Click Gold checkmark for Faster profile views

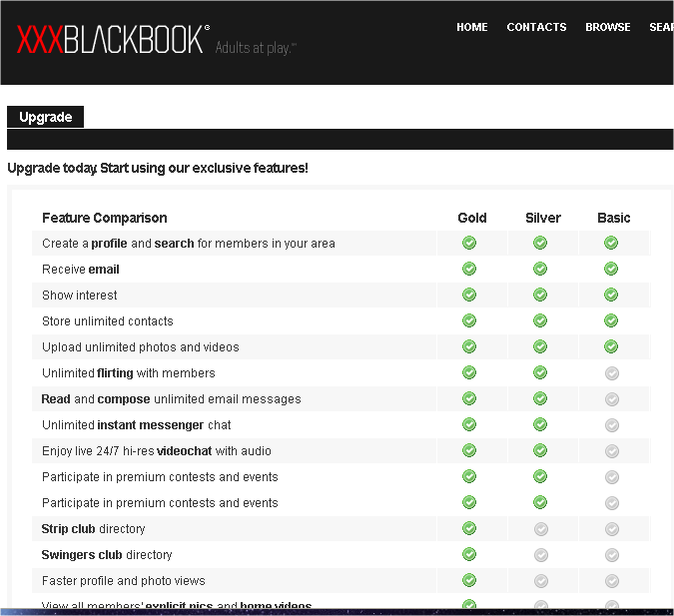(469, 580)
